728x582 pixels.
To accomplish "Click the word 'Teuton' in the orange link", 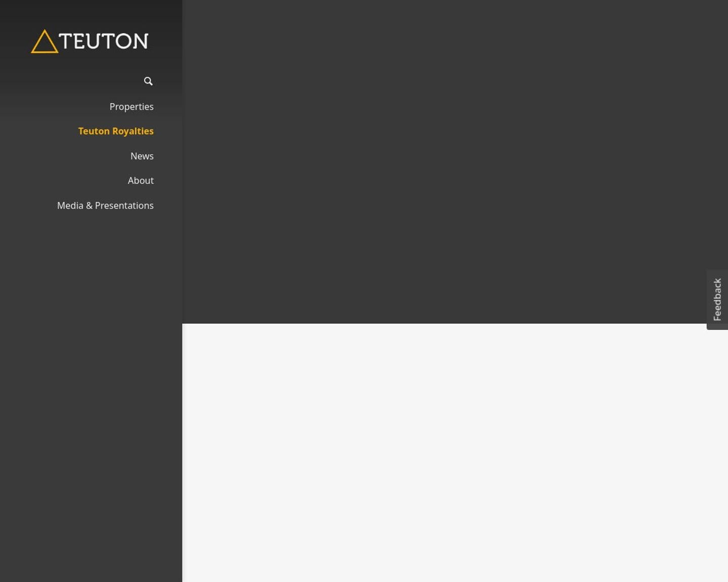I will tap(94, 131).
